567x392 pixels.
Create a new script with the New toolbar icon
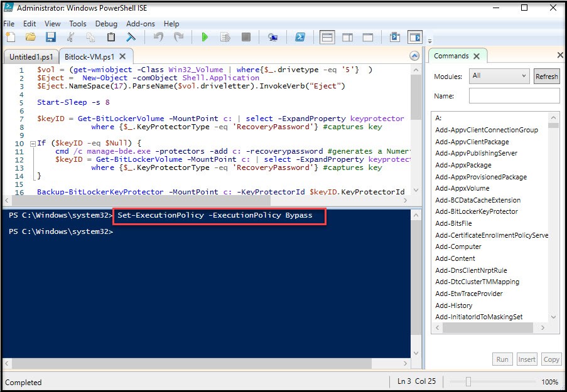click(11, 37)
